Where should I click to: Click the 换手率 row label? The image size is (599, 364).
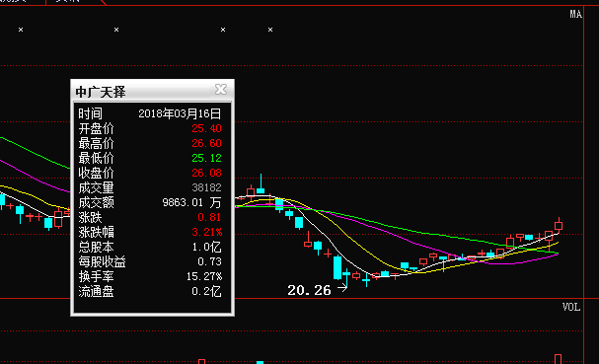point(96,276)
